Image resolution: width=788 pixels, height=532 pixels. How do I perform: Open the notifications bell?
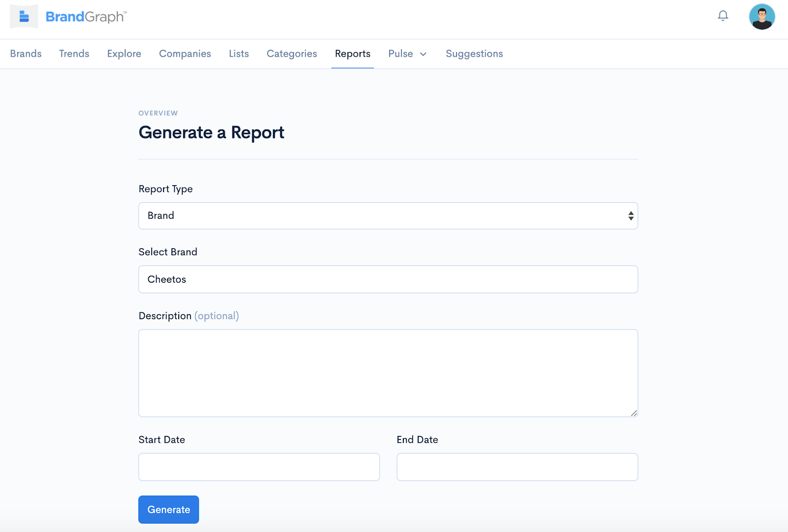pyautogui.click(x=722, y=16)
